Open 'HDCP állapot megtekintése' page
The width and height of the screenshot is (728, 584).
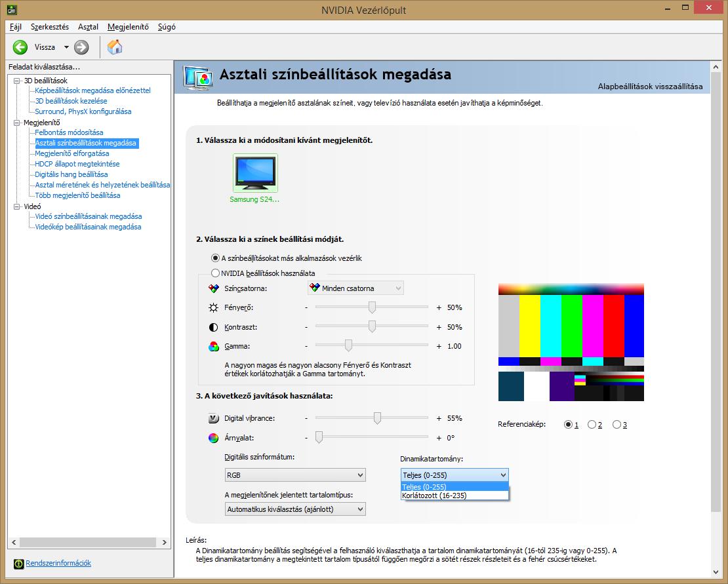click(77, 164)
